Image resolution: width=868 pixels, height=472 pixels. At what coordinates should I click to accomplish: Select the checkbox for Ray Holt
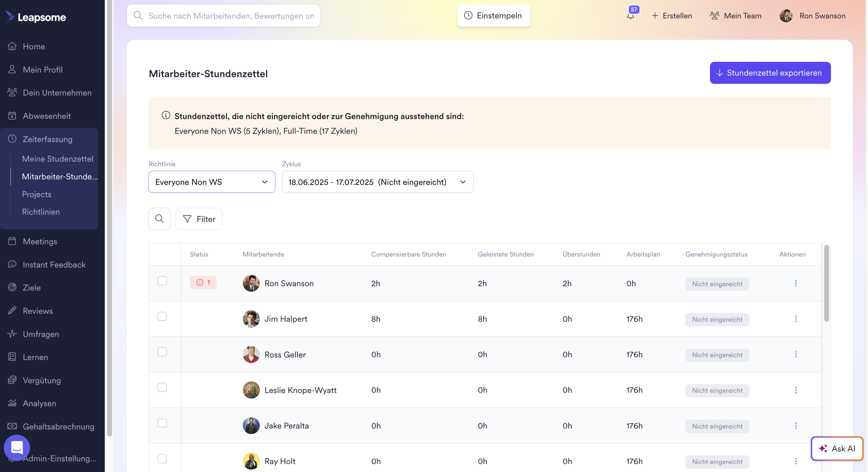pyautogui.click(x=162, y=459)
